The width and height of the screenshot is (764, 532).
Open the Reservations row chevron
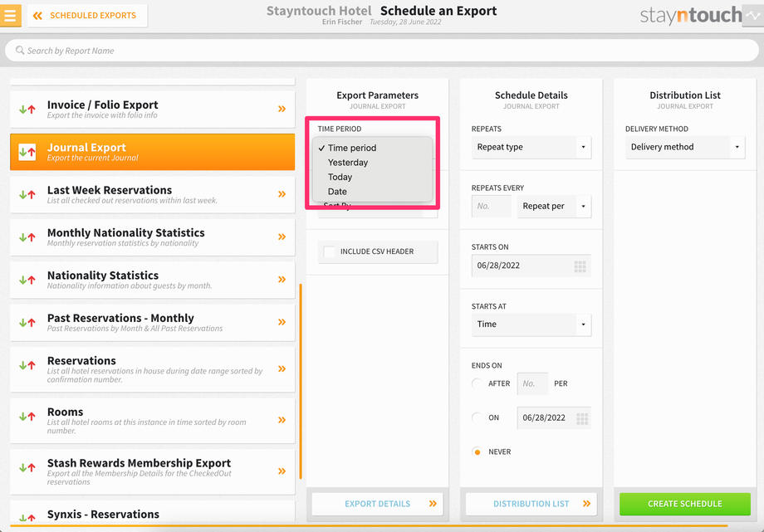(282, 368)
